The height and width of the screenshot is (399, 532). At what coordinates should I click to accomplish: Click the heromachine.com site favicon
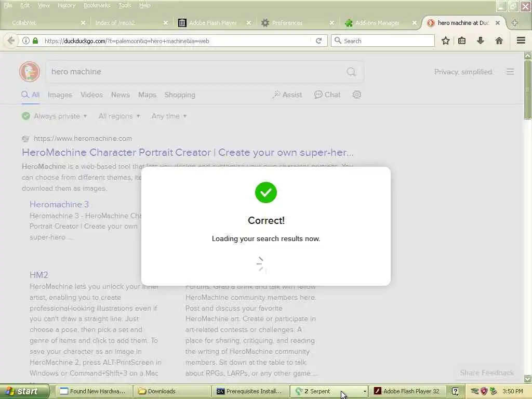25,138
